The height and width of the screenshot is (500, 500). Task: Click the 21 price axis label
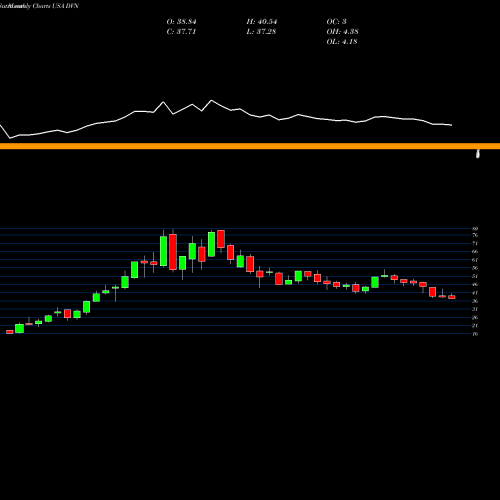(x=475, y=325)
